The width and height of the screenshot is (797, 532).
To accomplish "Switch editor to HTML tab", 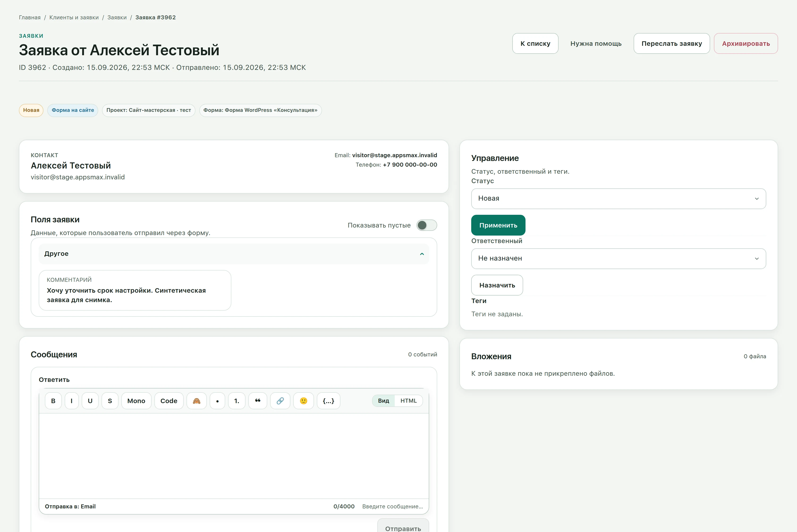I will [408, 401].
